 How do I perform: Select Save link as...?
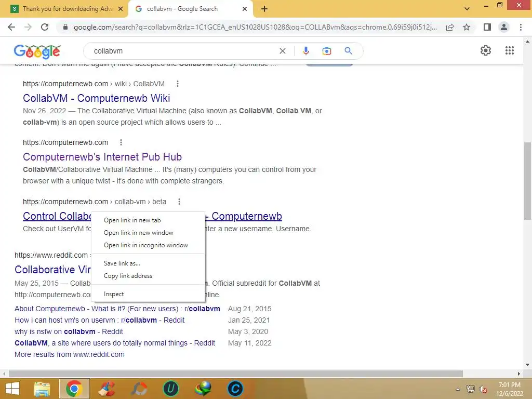pos(148,263)
